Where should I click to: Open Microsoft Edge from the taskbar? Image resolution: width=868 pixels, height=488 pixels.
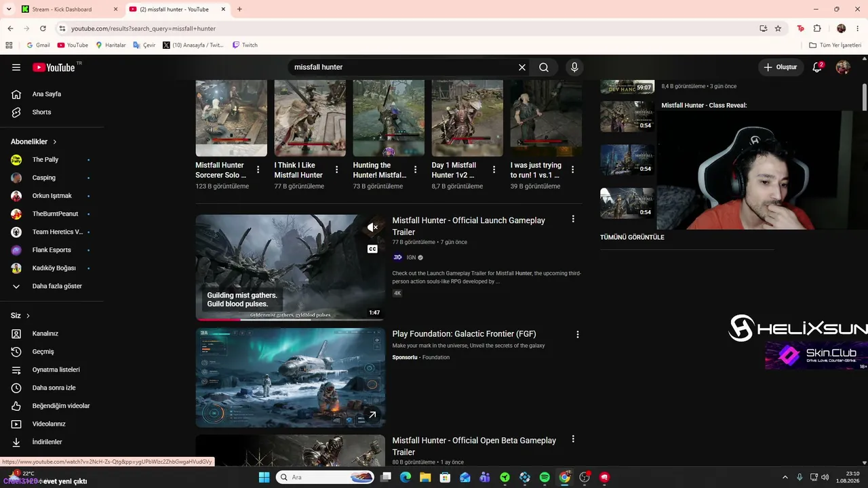click(406, 477)
